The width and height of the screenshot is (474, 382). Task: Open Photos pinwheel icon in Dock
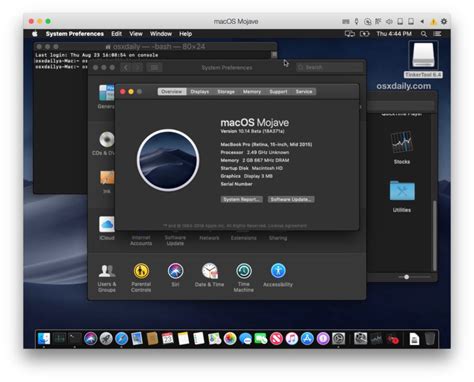click(230, 339)
